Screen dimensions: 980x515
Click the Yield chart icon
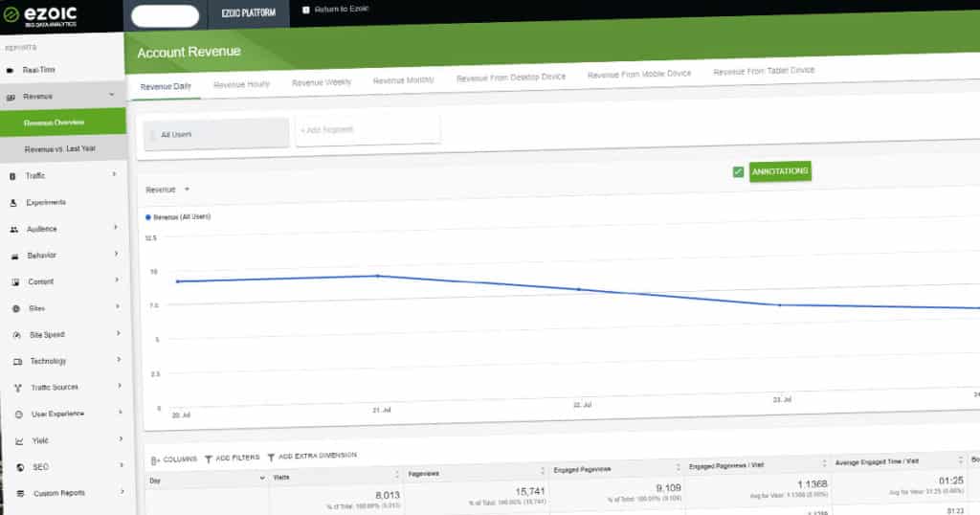(19, 441)
